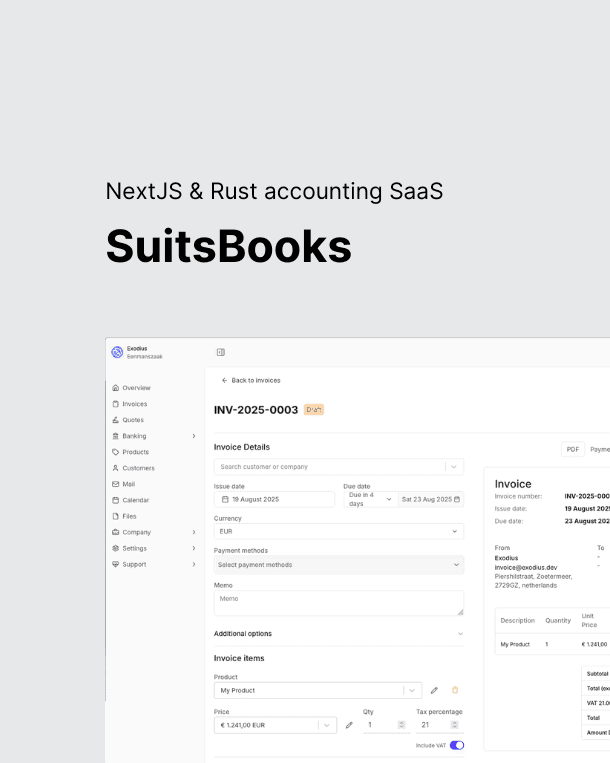Click Back to invoices link

[251, 380]
